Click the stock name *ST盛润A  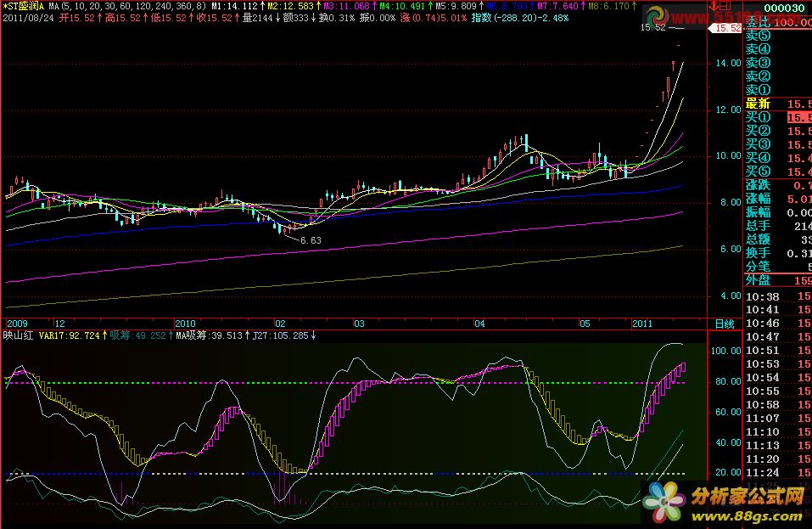tap(24, 6)
